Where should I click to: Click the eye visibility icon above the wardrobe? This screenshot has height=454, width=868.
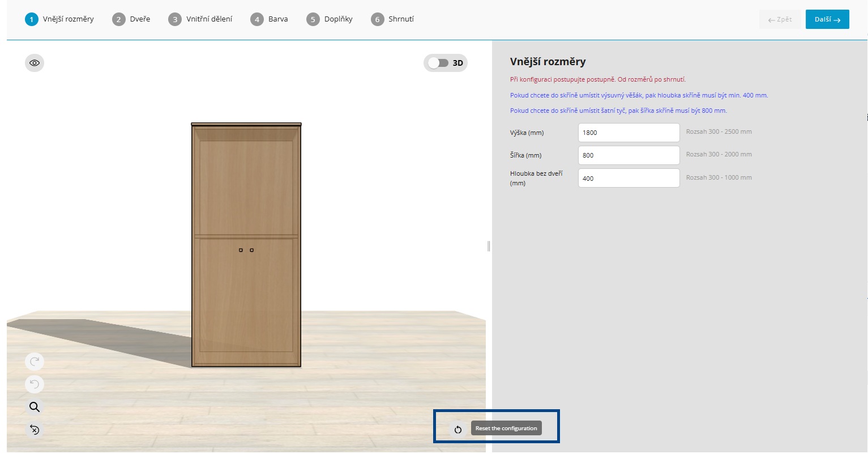(x=35, y=63)
